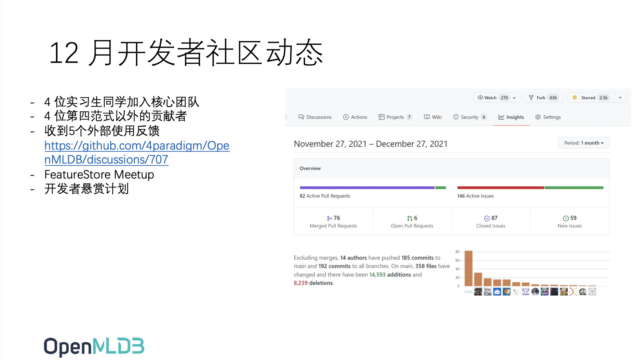
Task: Click the 14,593 additions text
Action: tap(377, 275)
